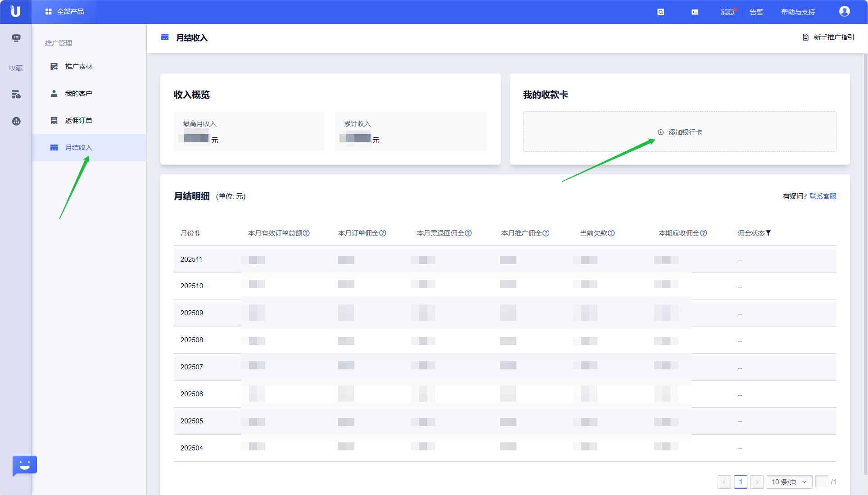868x495 pixels.
Task: Open the round network icon in left rail
Action: tap(16, 121)
